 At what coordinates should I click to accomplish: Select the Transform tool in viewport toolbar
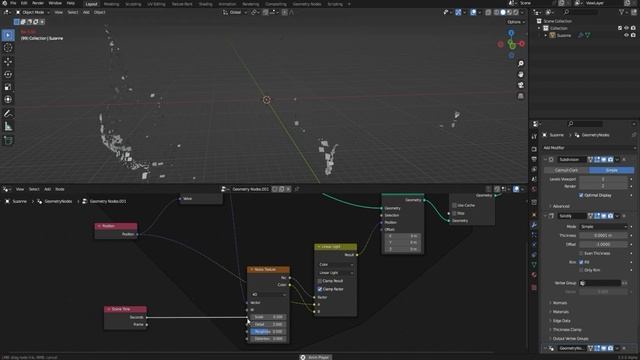coord(8,100)
